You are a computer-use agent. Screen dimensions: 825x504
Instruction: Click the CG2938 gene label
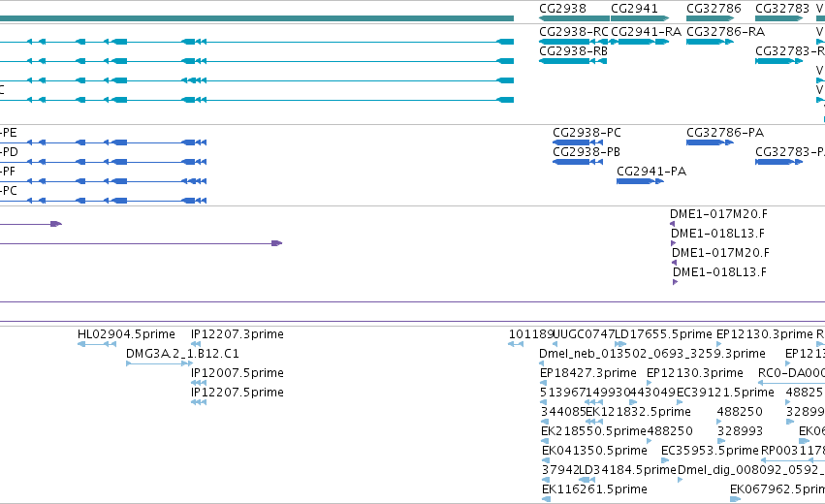pos(562,9)
